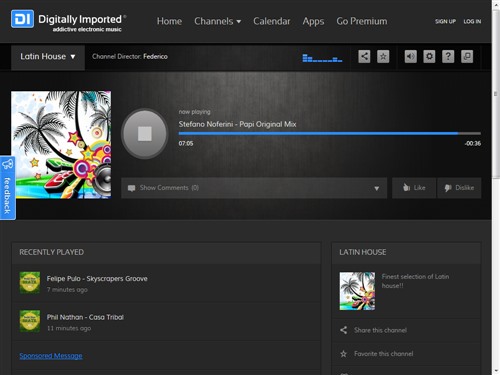Click the remaining time -00:36

(473, 143)
